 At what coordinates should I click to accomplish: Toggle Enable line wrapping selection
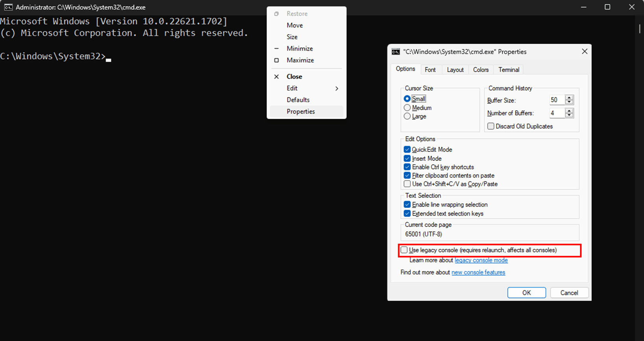(407, 205)
